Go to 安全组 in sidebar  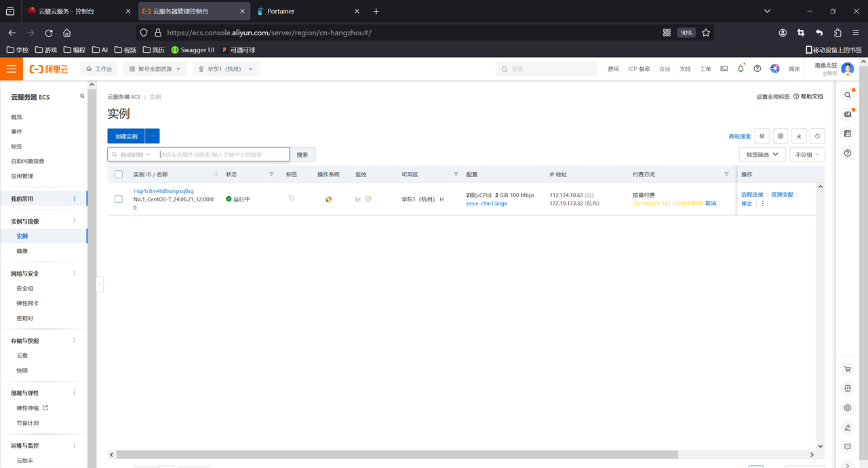(25, 288)
